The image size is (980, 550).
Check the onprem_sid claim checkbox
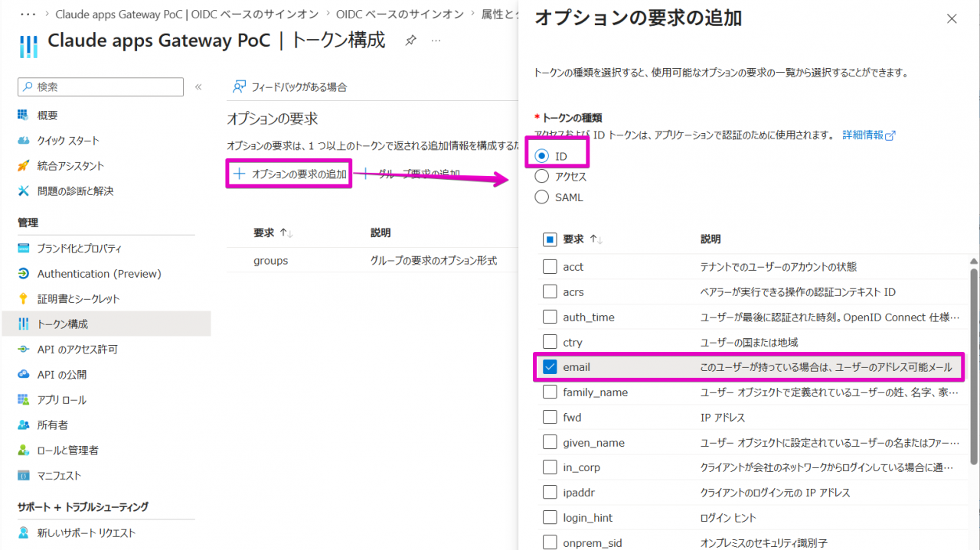pos(550,543)
